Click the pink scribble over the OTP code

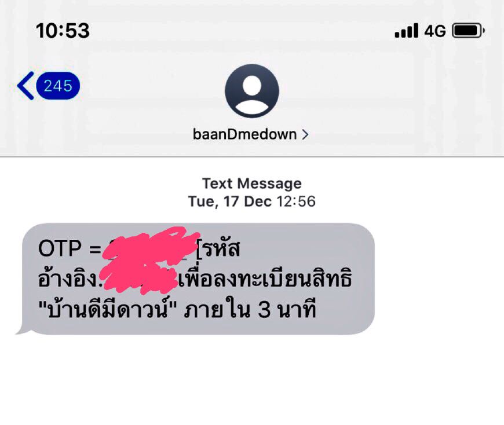150,247
